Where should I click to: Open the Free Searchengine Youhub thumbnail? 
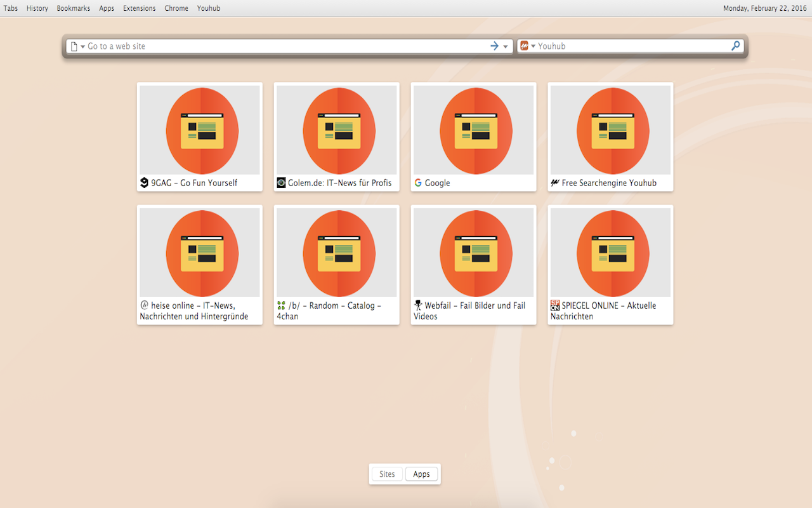pos(611,130)
